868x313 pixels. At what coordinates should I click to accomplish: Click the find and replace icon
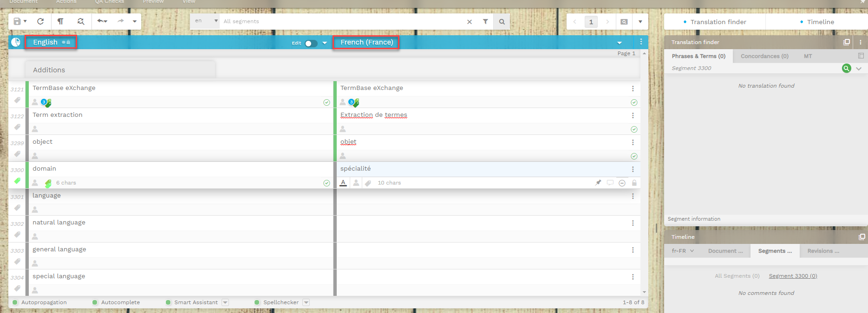pos(81,21)
